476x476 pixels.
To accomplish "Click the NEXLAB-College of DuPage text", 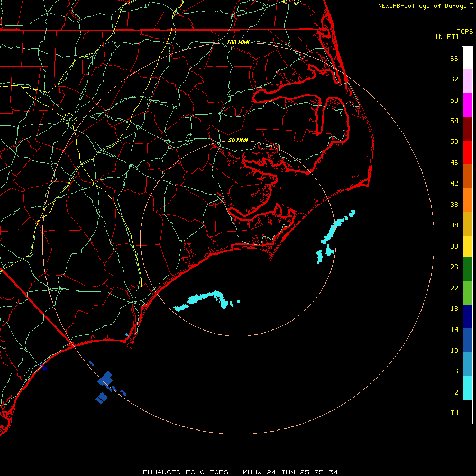I will tap(423, 6).
